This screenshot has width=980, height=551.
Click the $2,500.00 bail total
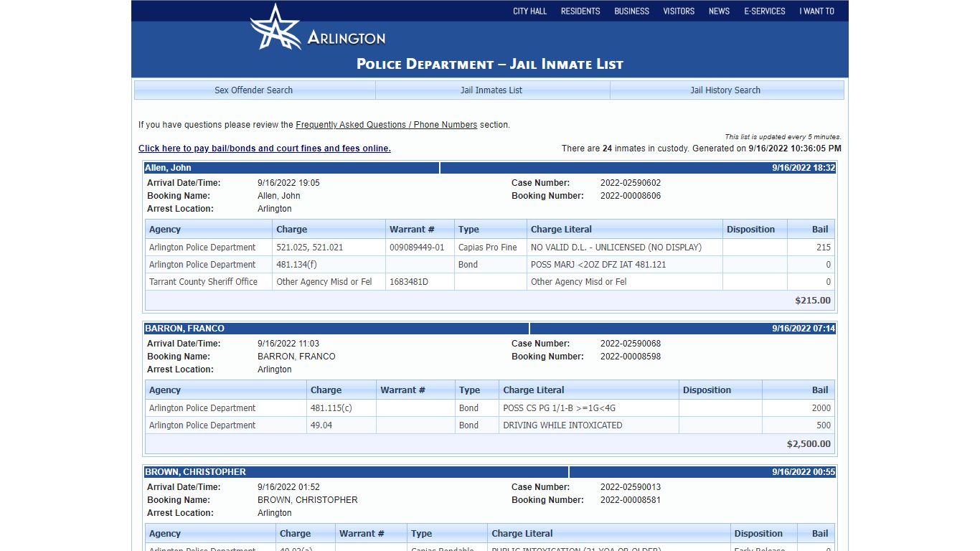809,444
